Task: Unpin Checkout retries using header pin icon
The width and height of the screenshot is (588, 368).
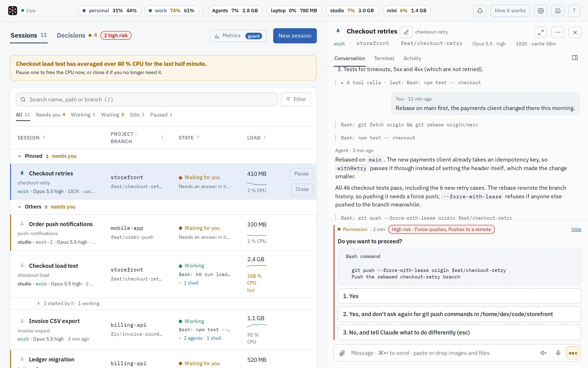Action: 338,31
